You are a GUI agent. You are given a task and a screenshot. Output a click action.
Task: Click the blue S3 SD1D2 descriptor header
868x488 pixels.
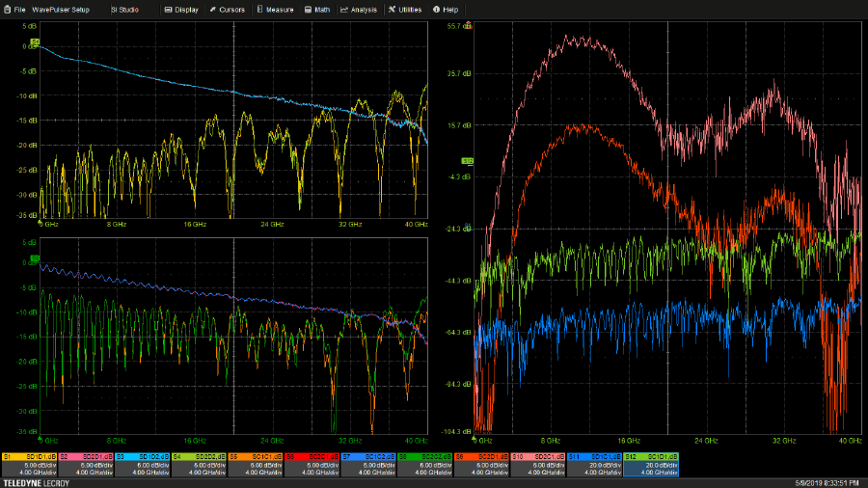pos(142,456)
